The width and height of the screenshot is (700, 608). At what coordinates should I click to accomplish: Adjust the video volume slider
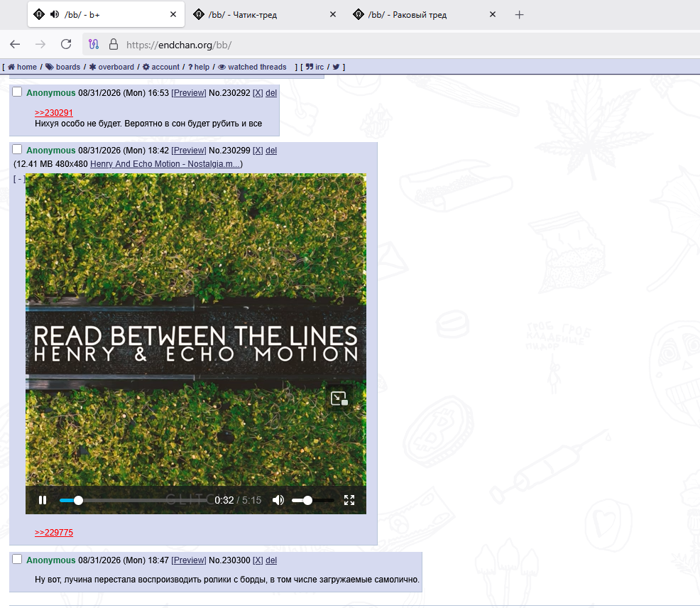pos(312,500)
